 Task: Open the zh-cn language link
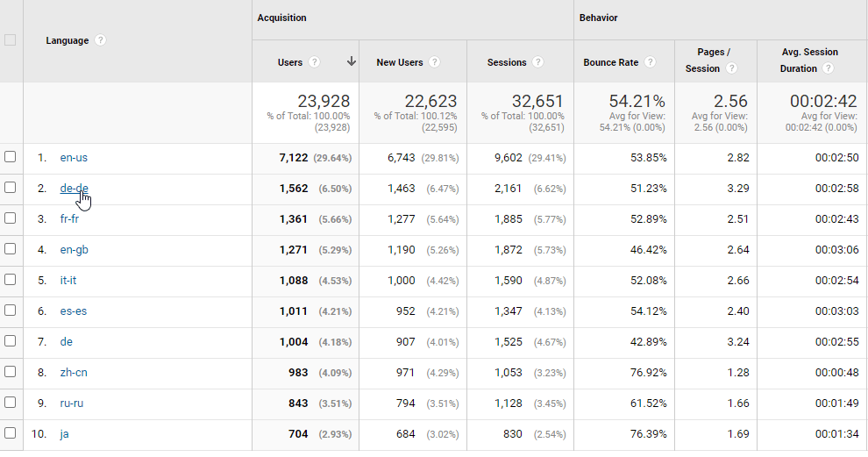tap(74, 373)
